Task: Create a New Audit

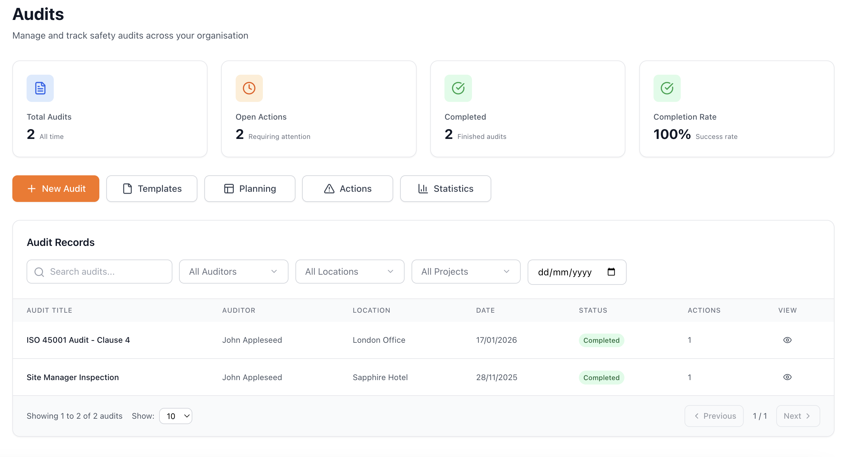Action: point(56,188)
